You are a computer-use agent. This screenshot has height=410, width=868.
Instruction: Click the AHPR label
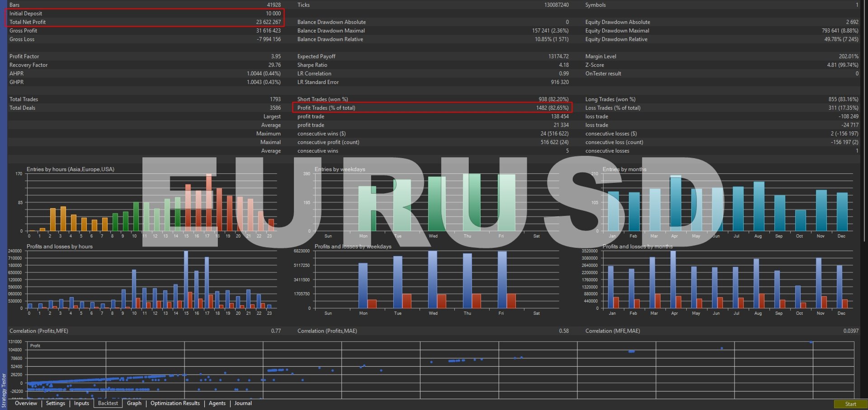pos(17,74)
